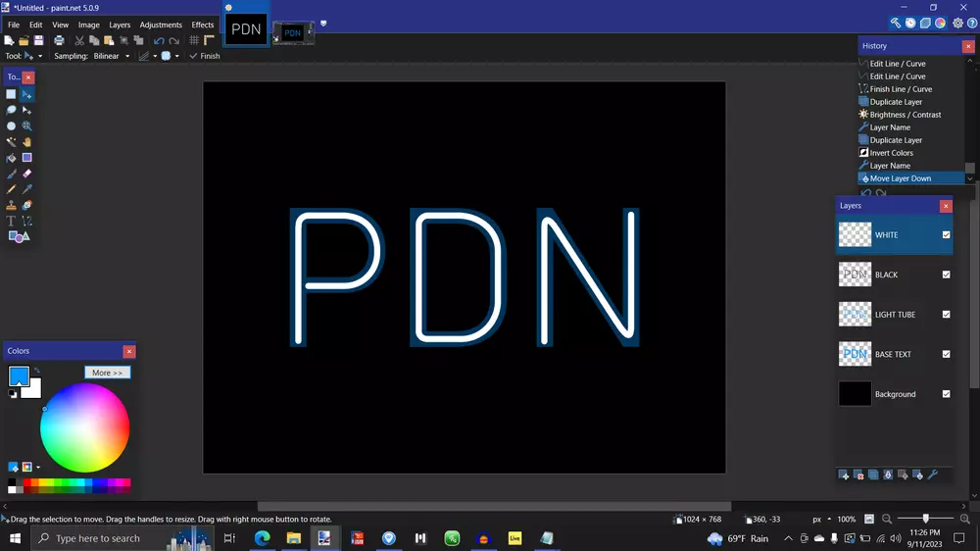This screenshot has width=980, height=551.
Task: Toggle visibility of BASE TEXT layer
Action: click(947, 354)
